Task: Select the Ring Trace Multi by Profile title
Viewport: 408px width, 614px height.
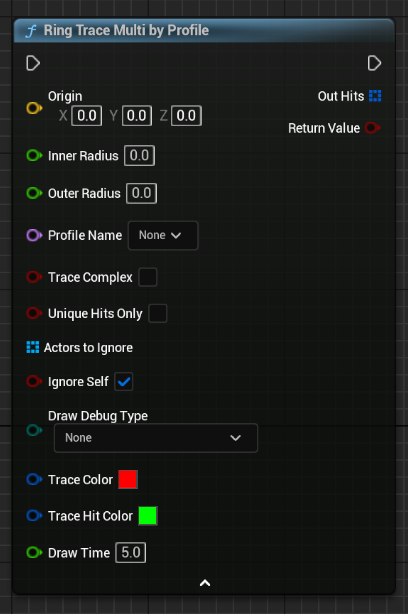Action: (126, 31)
